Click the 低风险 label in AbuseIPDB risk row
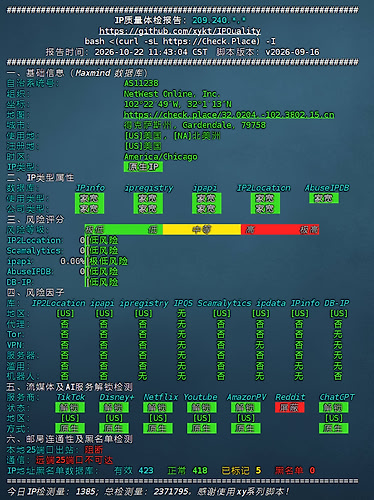The image size is (374, 500). click(x=103, y=271)
